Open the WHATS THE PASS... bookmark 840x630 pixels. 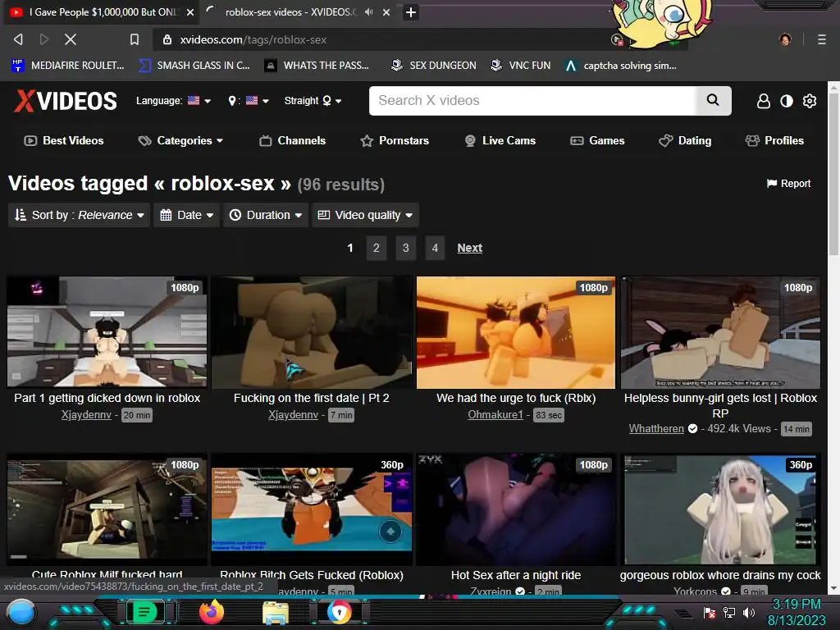(x=317, y=66)
